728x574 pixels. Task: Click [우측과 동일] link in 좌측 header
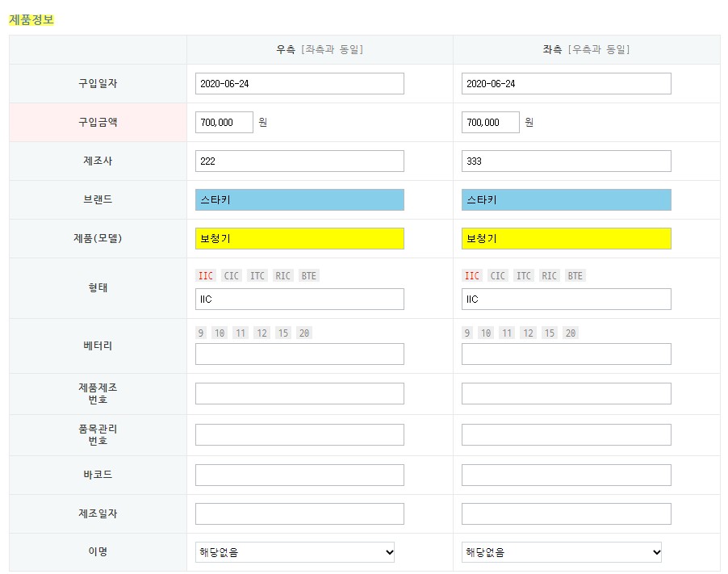pos(598,50)
